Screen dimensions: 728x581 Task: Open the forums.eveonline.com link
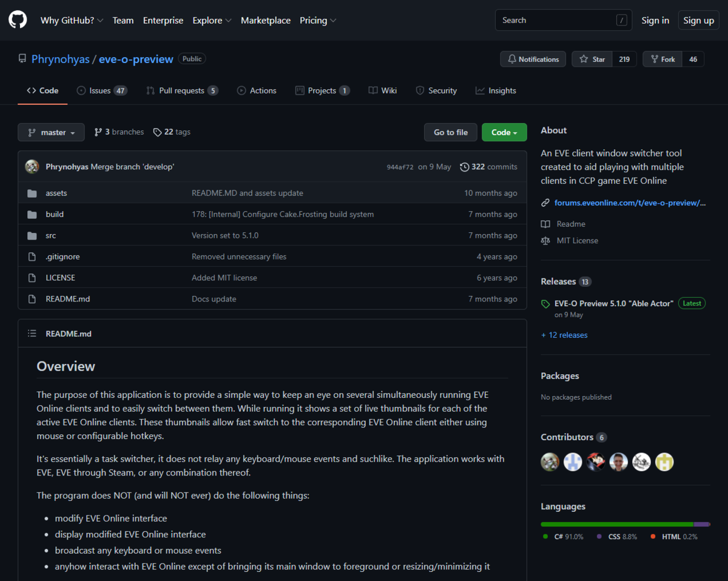point(630,203)
